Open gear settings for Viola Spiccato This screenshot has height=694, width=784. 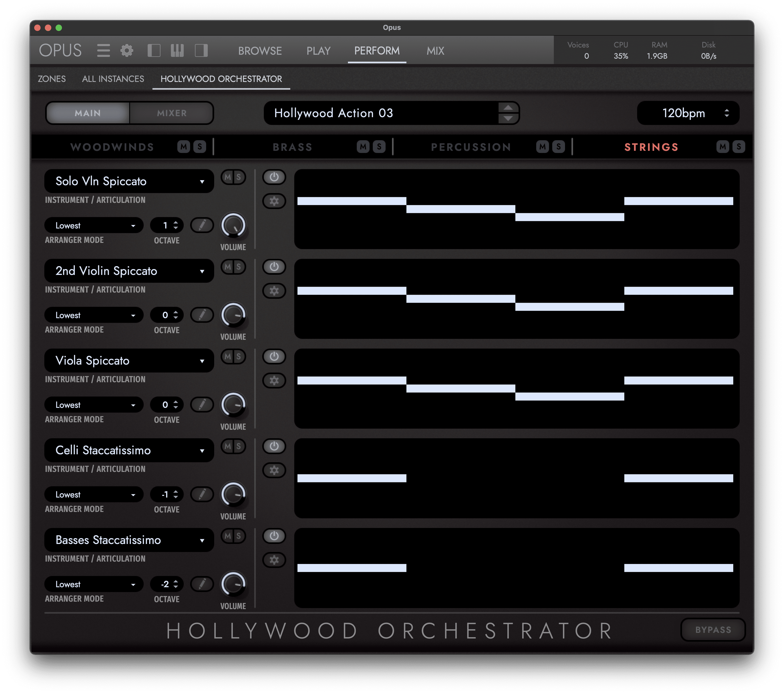tap(274, 380)
